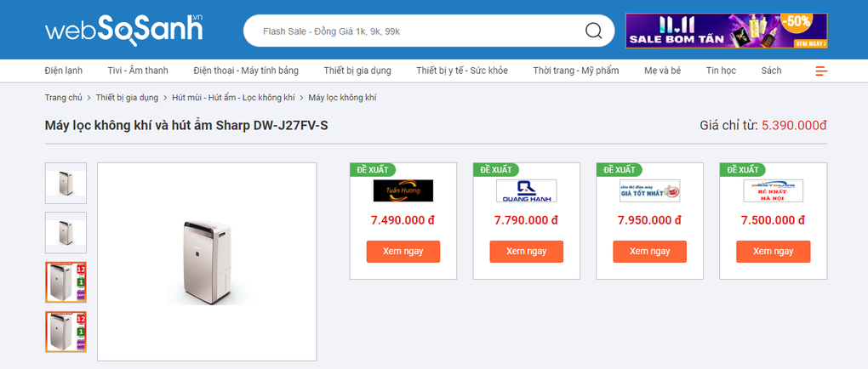868x369 pixels.
Task: Click the 7.500.000 đ price text
Action: (773, 220)
